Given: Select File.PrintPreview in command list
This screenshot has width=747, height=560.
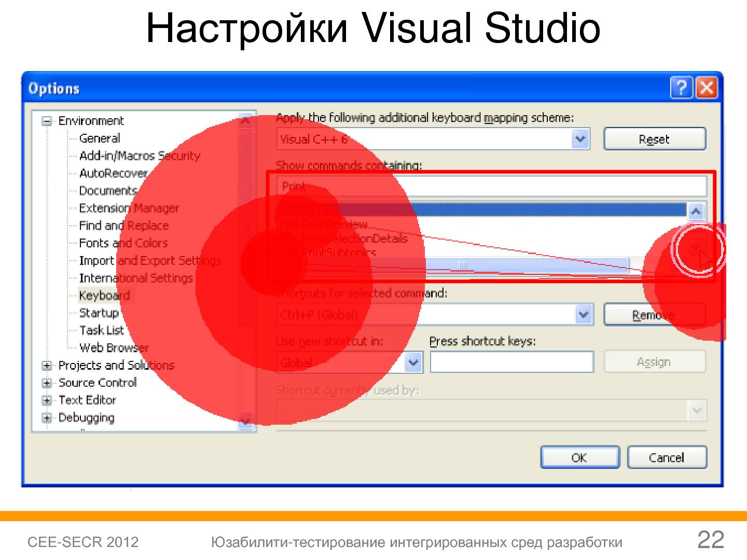Looking at the screenshot, I should click(324, 225).
